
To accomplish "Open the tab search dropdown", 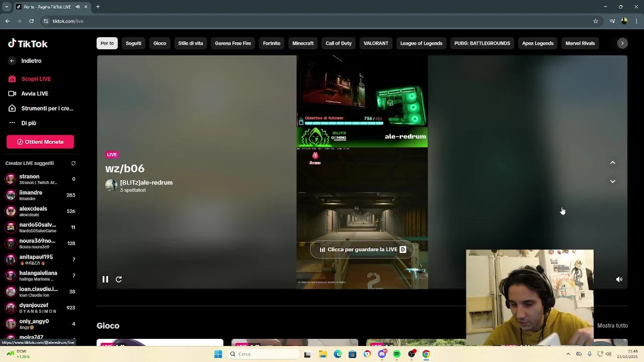I will [6, 7].
